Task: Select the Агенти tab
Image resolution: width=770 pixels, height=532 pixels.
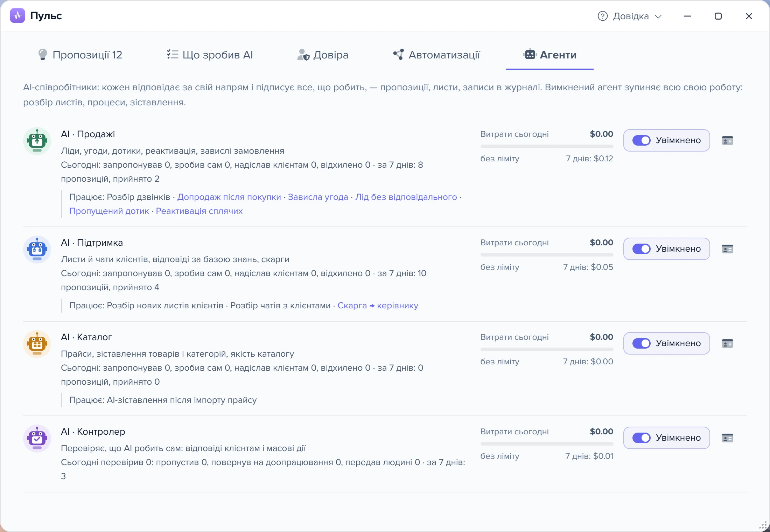Action: click(x=549, y=55)
